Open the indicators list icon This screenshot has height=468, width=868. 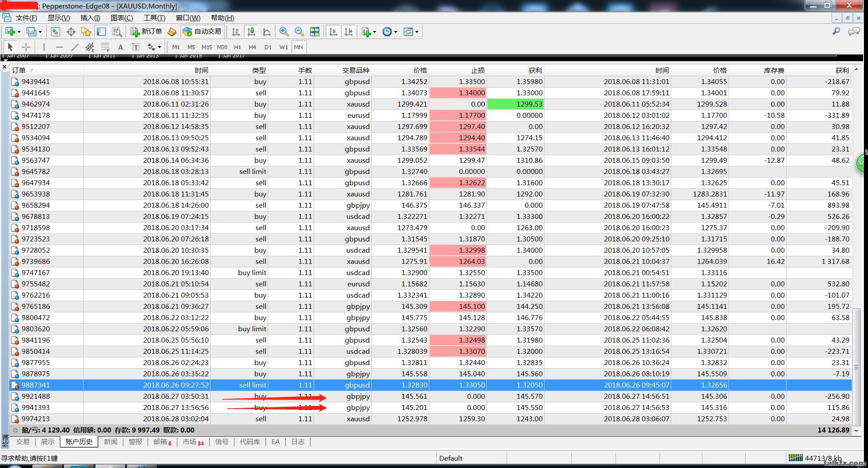pos(366,31)
